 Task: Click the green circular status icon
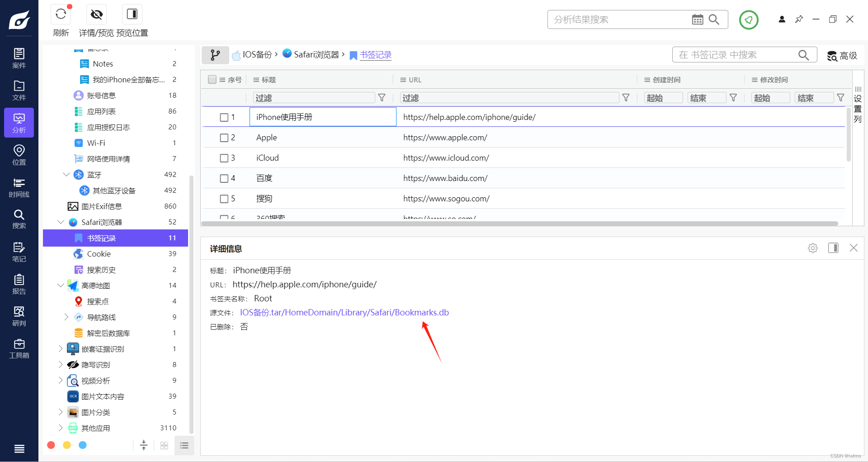(749, 19)
